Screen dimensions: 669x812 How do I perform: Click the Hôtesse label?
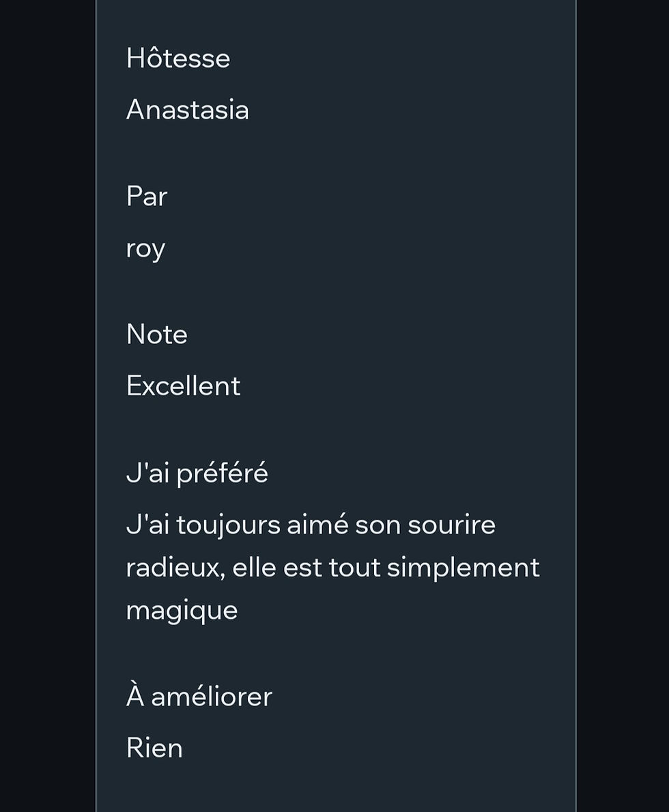(x=178, y=57)
